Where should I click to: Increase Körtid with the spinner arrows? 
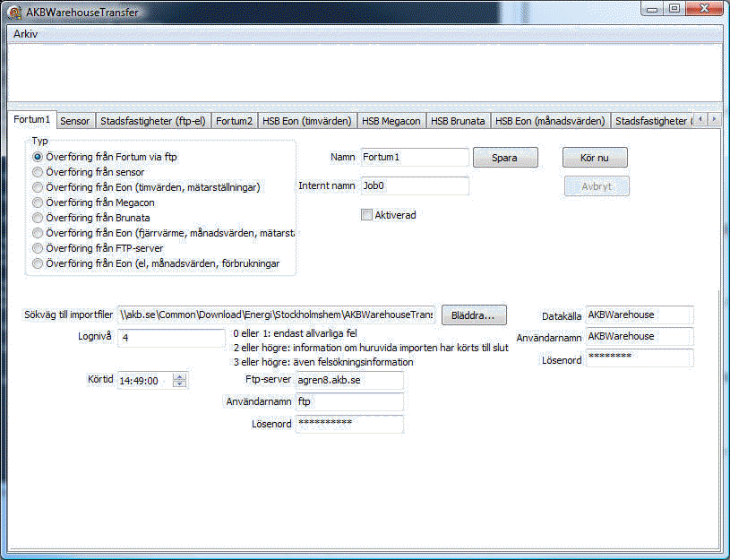click(179, 377)
